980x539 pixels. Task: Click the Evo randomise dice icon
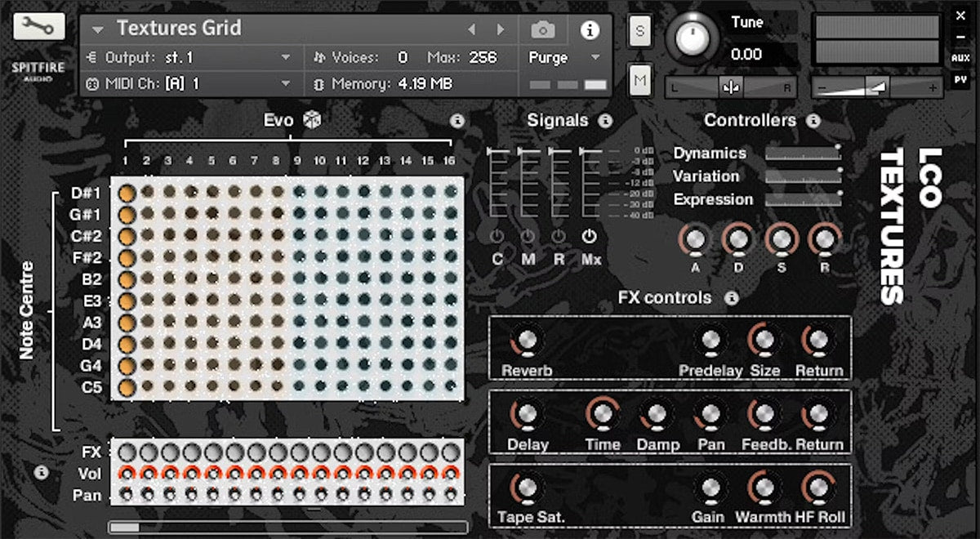[312, 120]
